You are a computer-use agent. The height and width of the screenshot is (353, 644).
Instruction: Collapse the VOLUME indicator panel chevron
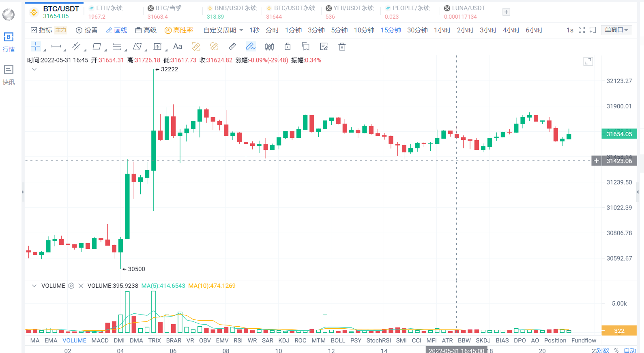(34, 286)
